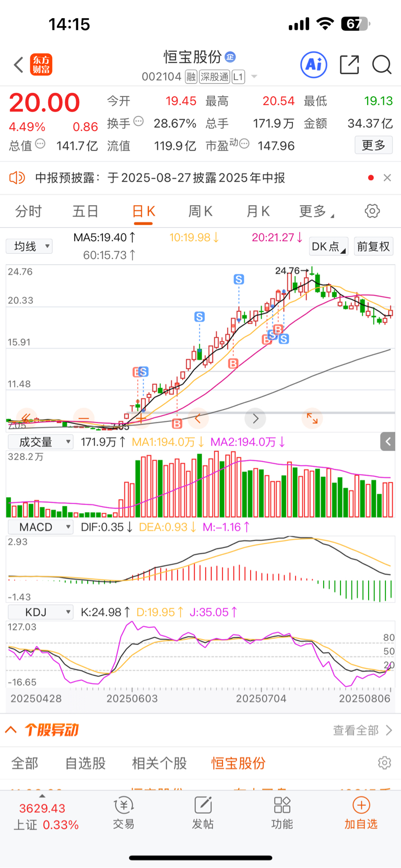Switch to the 五日 tab
Screen dimensions: 401x868
click(85, 211)
